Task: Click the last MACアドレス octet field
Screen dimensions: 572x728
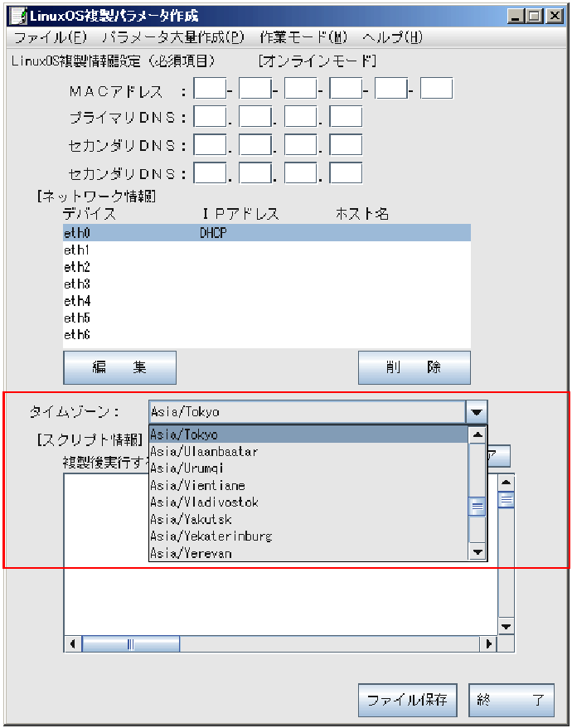Action: [436, 88]
